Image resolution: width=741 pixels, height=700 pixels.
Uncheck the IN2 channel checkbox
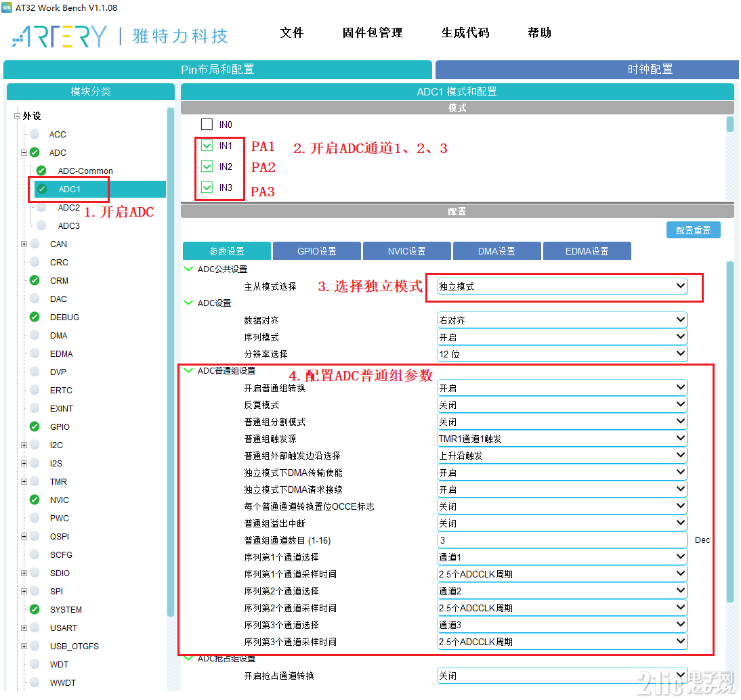point(207,167)
